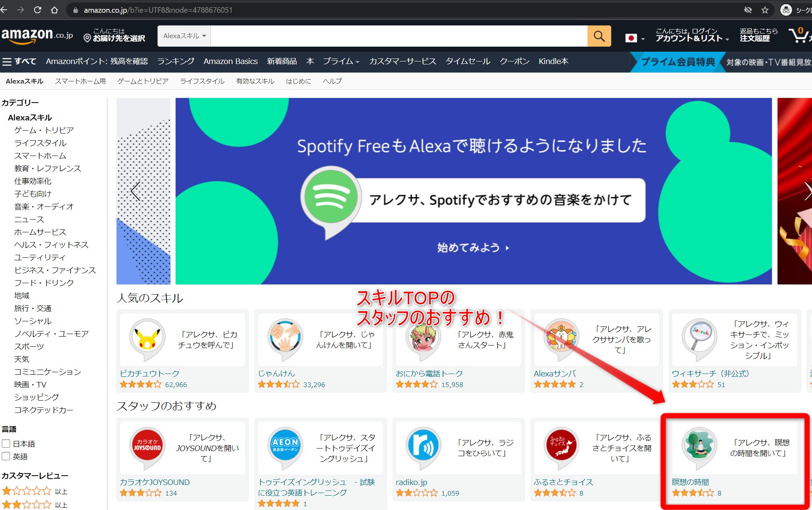This screenshot has width=812, height=510.
Task: Click the orange search magnifier button
Action: [x=599, y=36]
